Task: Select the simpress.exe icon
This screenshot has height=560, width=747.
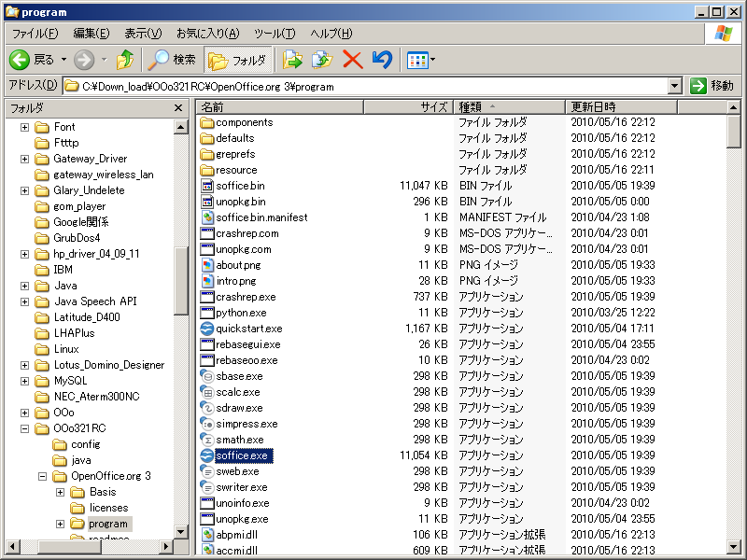Action: pyautogui.click(x=206, y=424)
